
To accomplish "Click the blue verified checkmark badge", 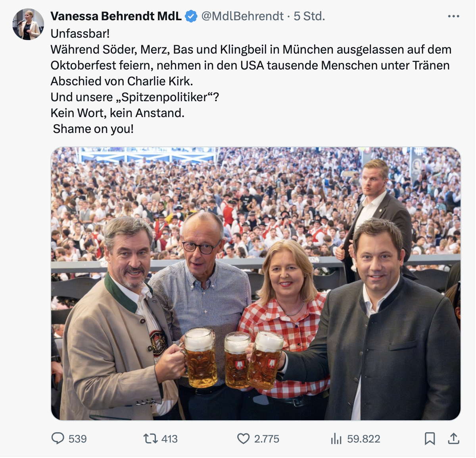I will coord(191,16).
